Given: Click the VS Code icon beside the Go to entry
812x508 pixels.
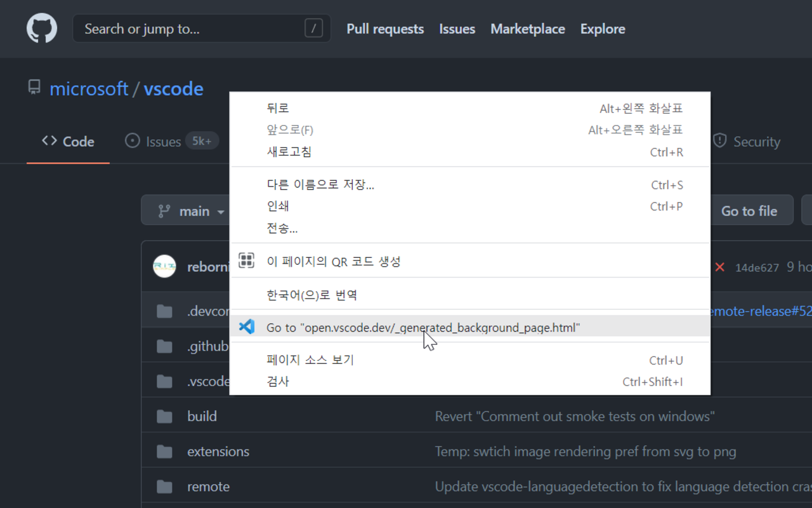Looking at the screenshot, I should pyautogui.click(x=247, y=326).
